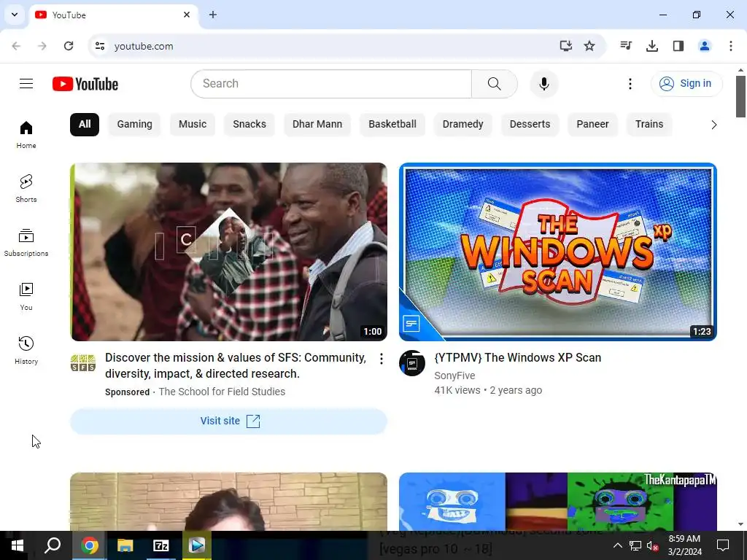View site information icon in address bar
Image resolution: width=747 pixels, height=560 pixels.
point(100,46)
